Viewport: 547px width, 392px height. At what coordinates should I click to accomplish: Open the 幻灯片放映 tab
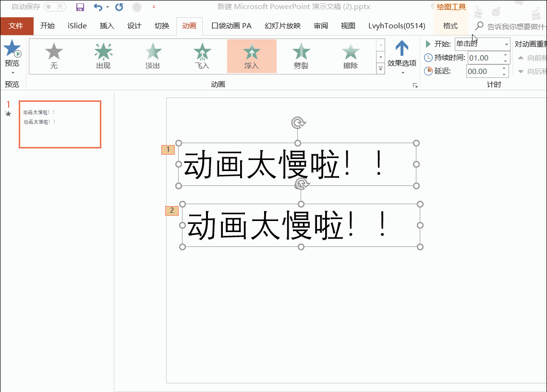click(x=282, y=26)
